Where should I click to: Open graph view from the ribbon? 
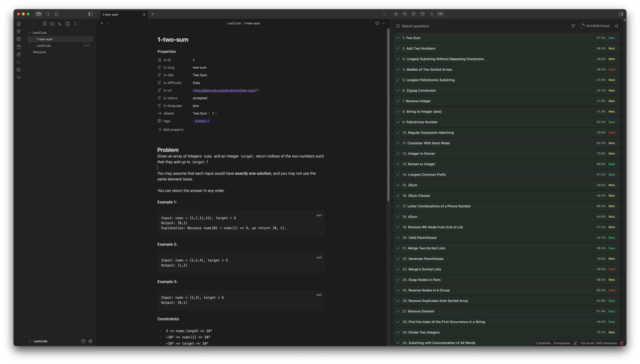click(19, 32)
